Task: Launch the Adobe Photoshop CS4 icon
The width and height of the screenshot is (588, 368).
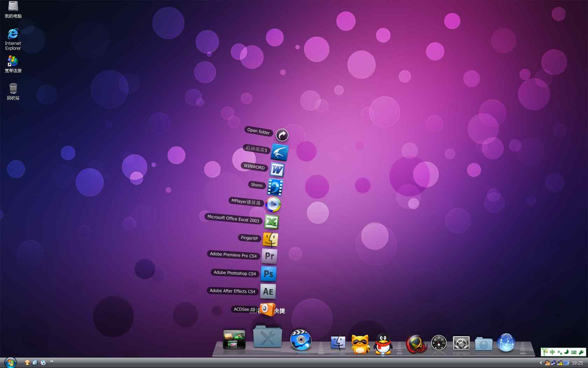Action: click(268, 274)
